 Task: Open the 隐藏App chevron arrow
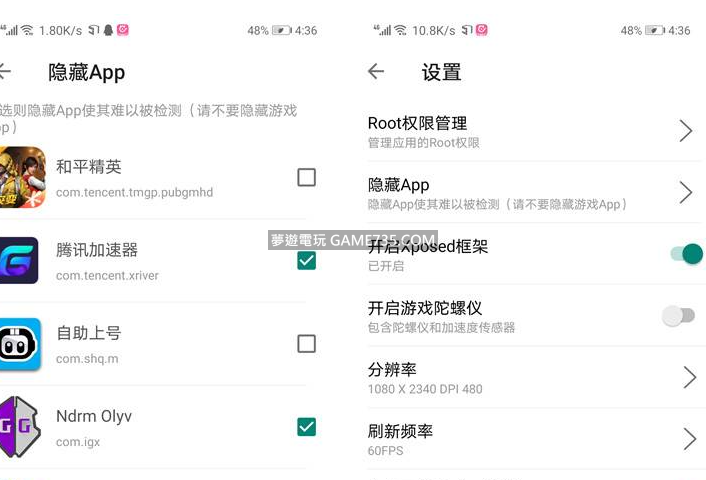click(x=686, y=193)
